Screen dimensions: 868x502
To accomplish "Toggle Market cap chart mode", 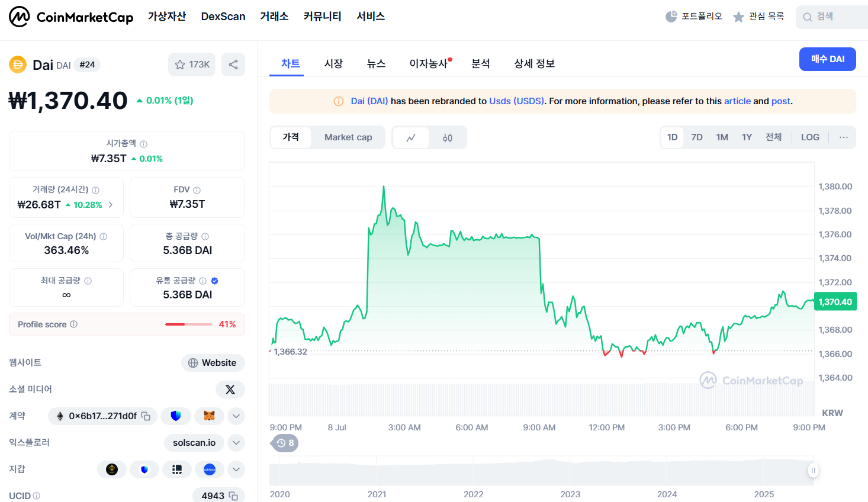I will pyautogui.click(x=348, y=137).
